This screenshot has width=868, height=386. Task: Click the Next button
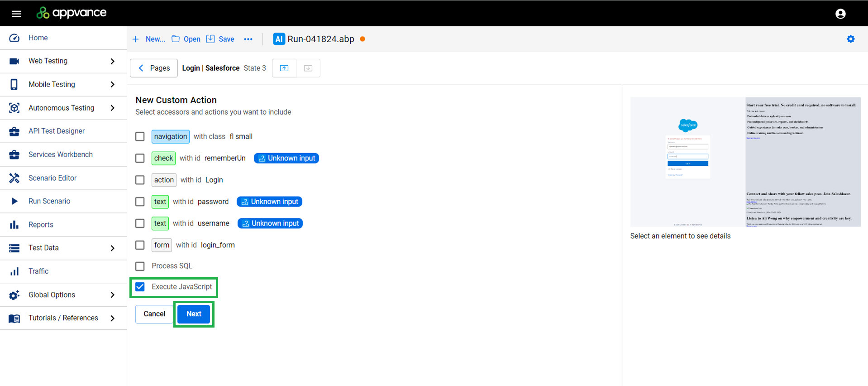click(x=194, y=314)
